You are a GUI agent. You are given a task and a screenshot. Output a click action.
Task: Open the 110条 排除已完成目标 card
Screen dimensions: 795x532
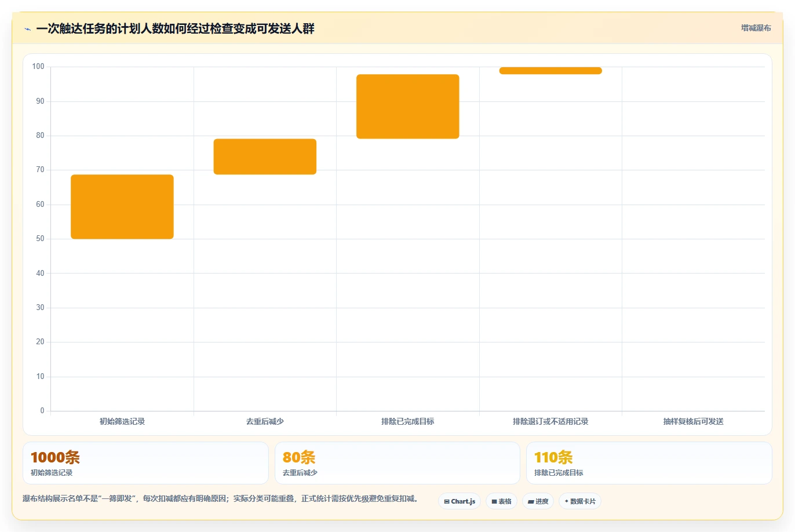click(649, 463)
